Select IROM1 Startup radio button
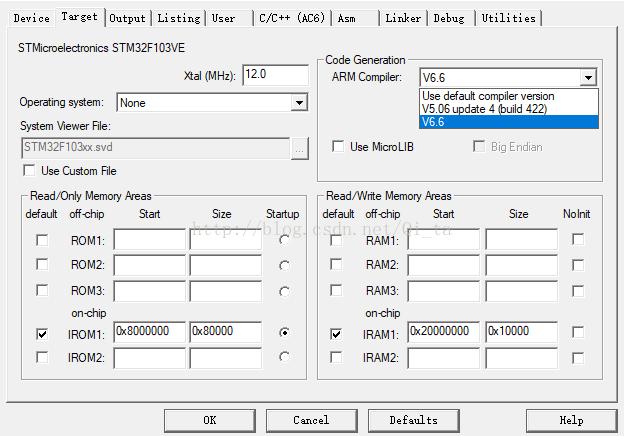This screenshot has height=436, width=624. (x=285, y=332)
